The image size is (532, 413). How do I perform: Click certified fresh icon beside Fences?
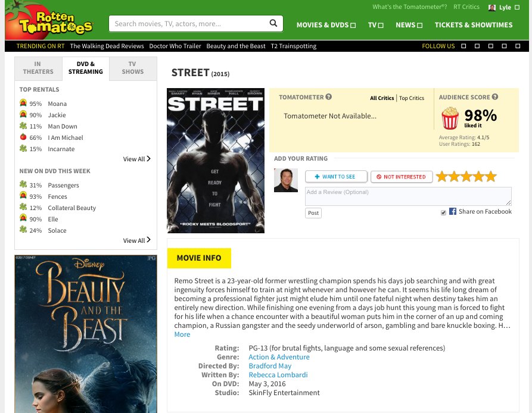[23, 195]
